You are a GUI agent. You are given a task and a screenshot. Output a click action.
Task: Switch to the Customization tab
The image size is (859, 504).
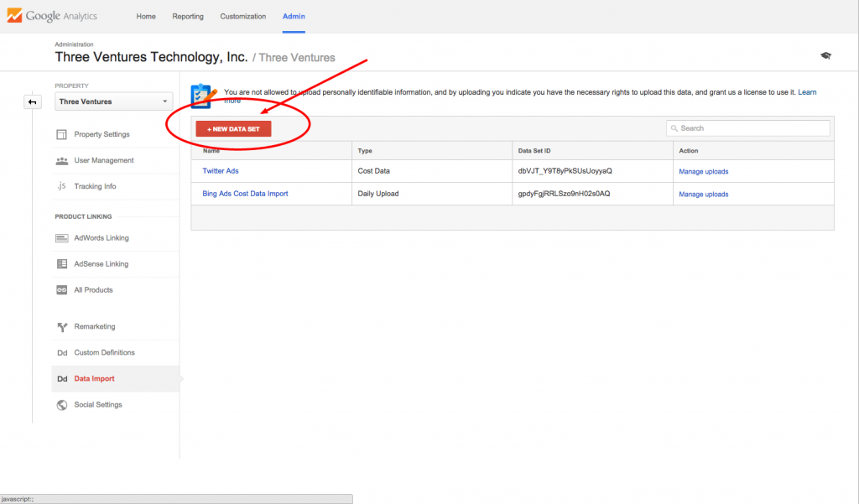point(242,17)
